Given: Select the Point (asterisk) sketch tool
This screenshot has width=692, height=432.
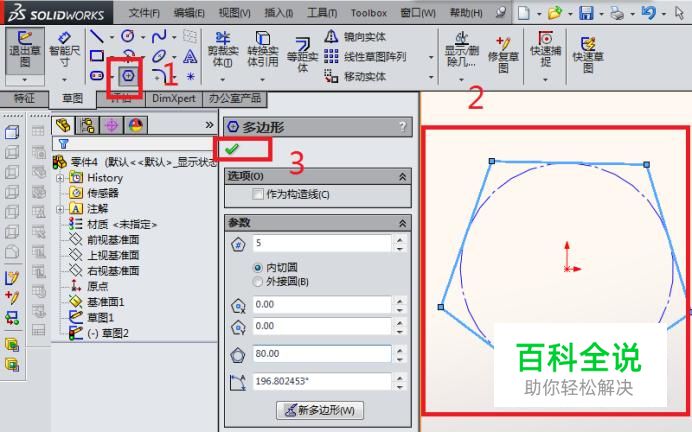Looking at the screenshot, I should tap(191, 76).
